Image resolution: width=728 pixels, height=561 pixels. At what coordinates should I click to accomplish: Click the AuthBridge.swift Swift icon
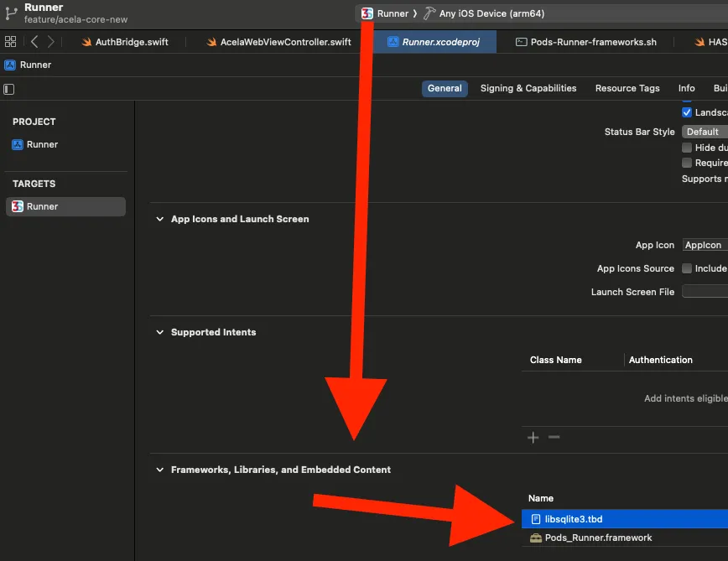point(86,42)
